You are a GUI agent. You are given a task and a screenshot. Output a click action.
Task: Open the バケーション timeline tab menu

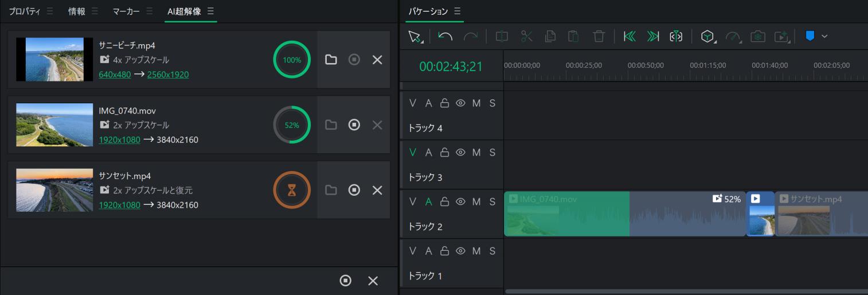(x=457, y=11)
